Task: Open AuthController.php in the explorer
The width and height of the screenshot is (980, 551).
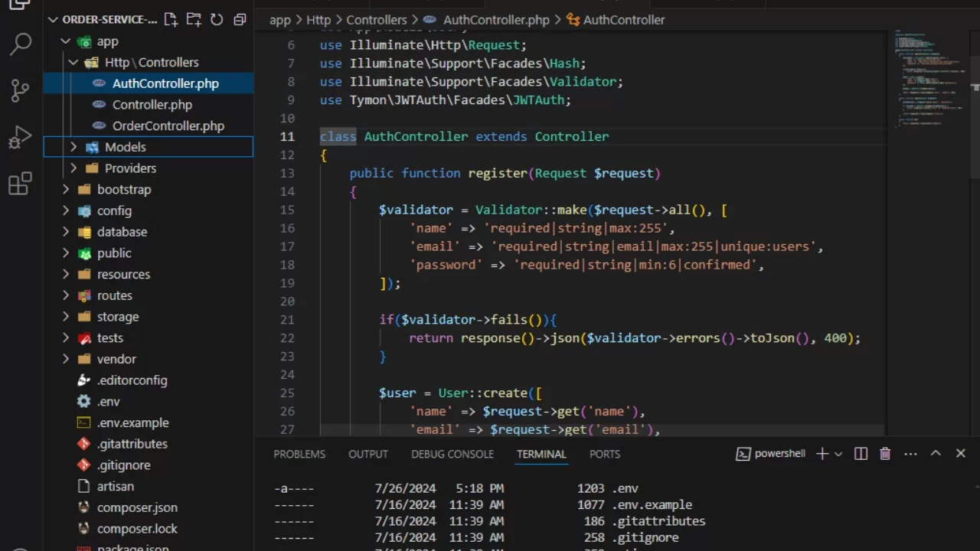Action: (149, 83)
